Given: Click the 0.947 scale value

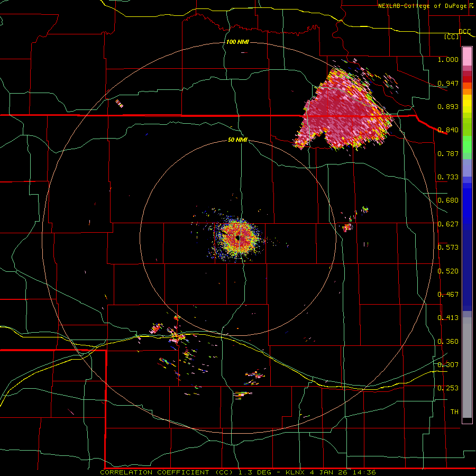Looking at the screenshot, I should (x=448, y=83).
